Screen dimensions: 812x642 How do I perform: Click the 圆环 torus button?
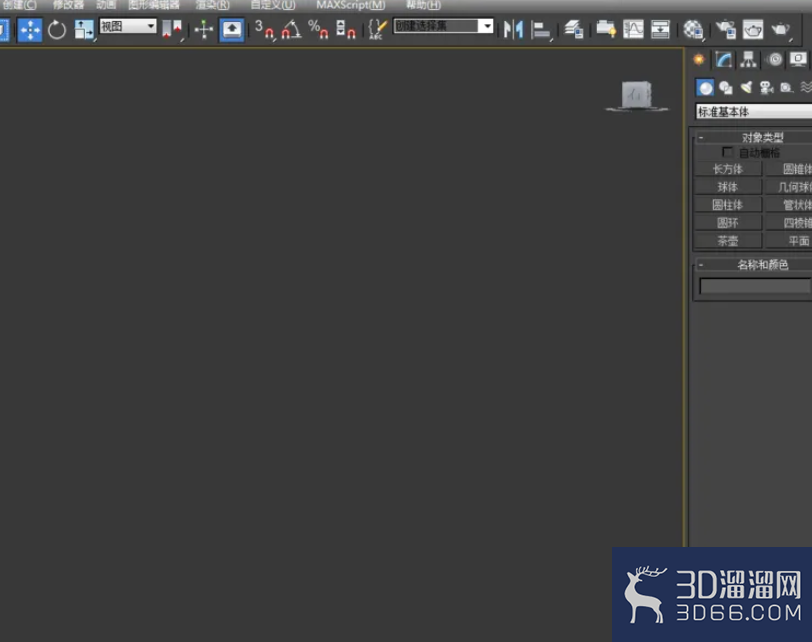click(728, 223)
